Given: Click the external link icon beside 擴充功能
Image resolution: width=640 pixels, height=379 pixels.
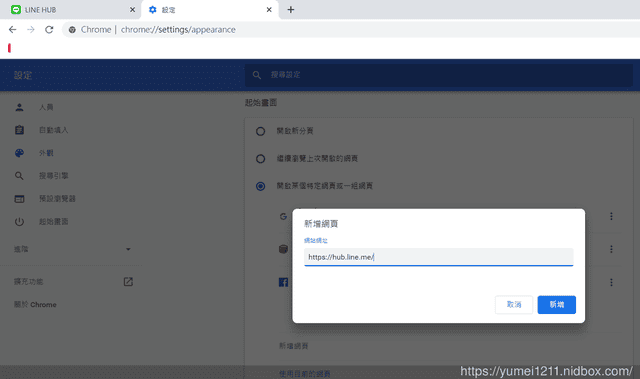Looking at the screenshot, I should pos(128,281).
